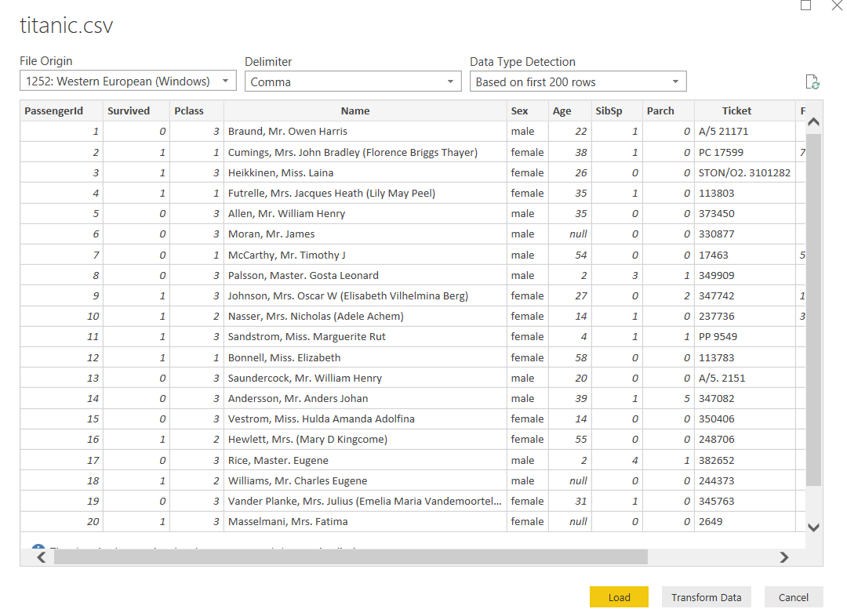Cancel the CSV import

coord(793,597)
